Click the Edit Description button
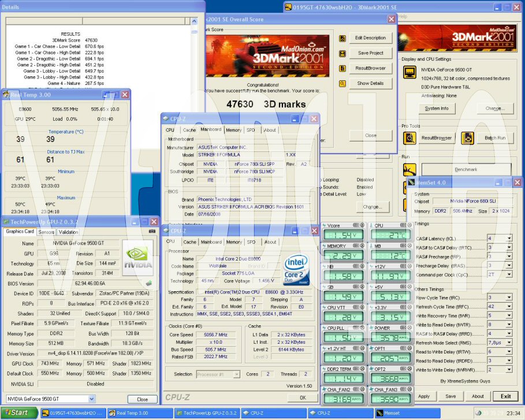The image size is (525, 420). (x=370, y=38)
